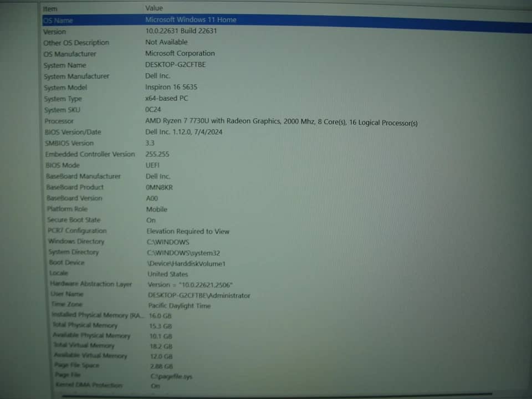The image size is (532, 399).
Task: Select the System Directory row
Action: [x=73, y=252]
